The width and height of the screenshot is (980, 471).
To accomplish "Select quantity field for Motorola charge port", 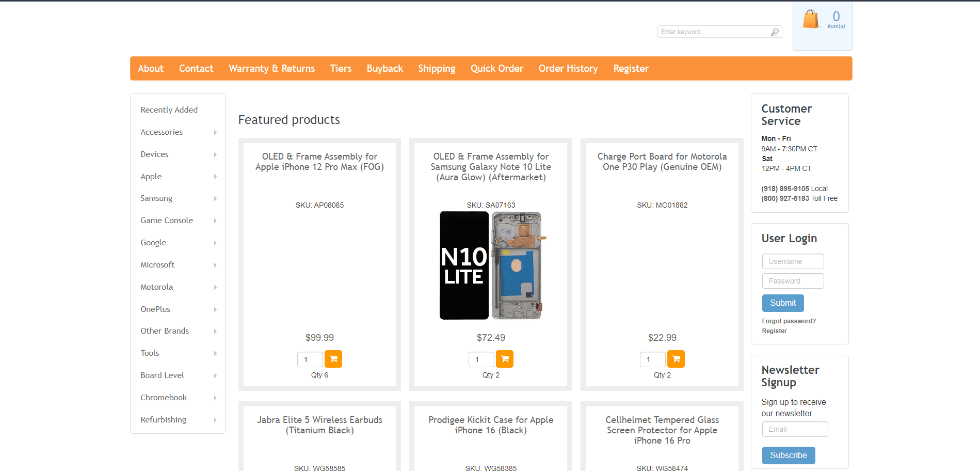I will click(x=652, y=359).
